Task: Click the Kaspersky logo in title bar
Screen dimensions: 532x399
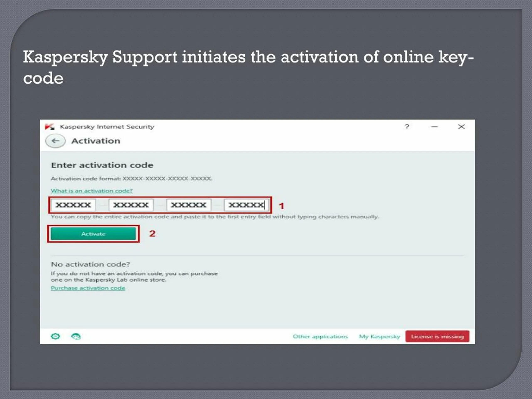Action: 50,127
